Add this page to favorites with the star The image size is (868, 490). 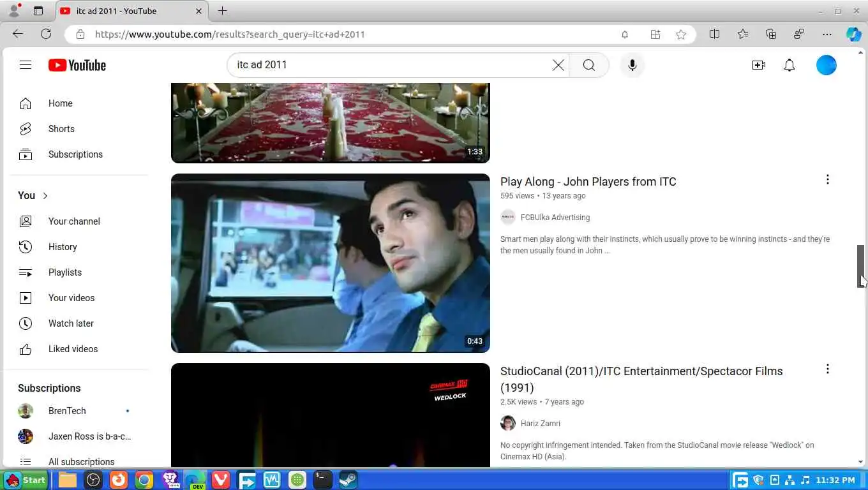[x=681, y=34]
